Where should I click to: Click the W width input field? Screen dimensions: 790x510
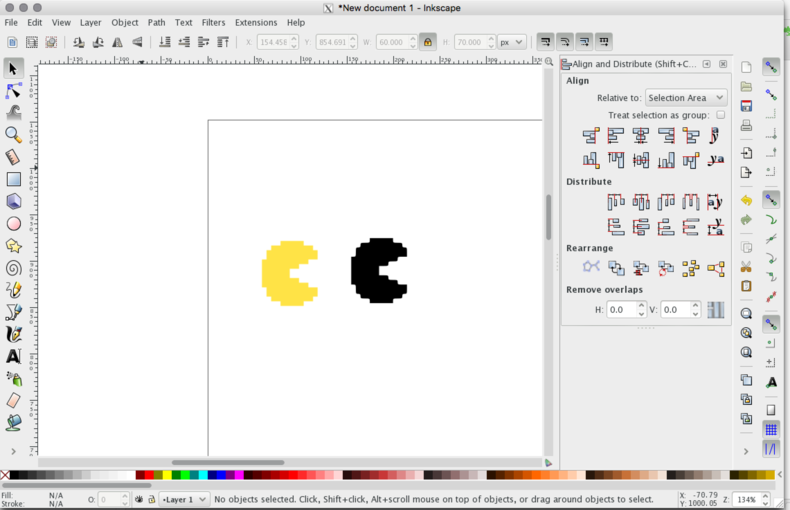392,42
